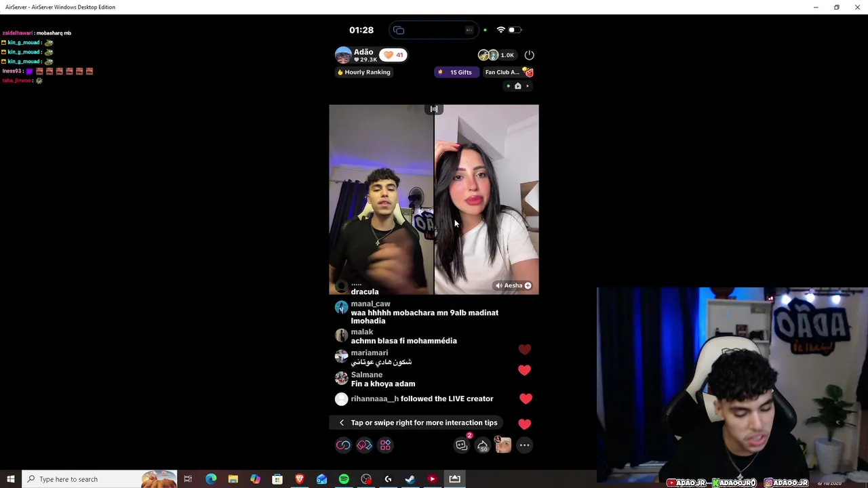Open the chat messages icon with badge 2
This screenshot has width=868, height=488.
[462, 445]
